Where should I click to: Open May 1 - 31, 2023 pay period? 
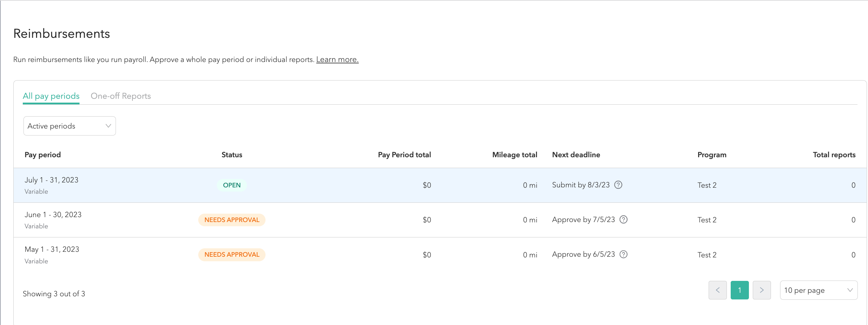(52, 249)
